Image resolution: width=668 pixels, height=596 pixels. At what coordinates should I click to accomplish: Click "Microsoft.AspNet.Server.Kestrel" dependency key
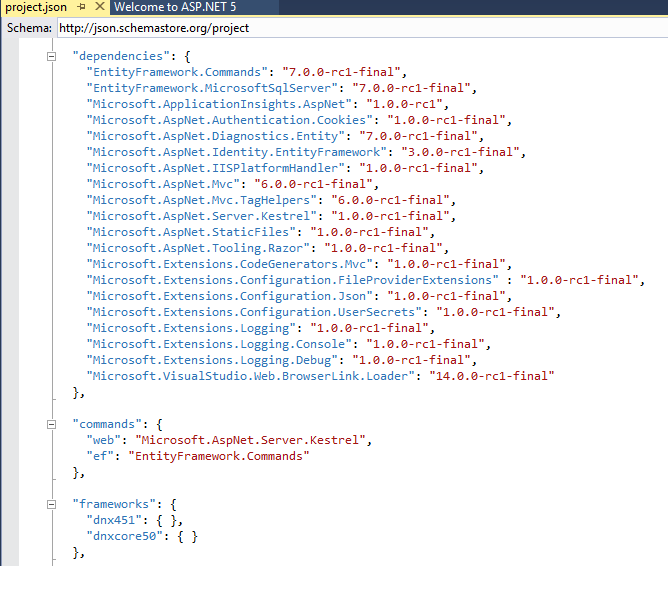click(x=202, y=216)
